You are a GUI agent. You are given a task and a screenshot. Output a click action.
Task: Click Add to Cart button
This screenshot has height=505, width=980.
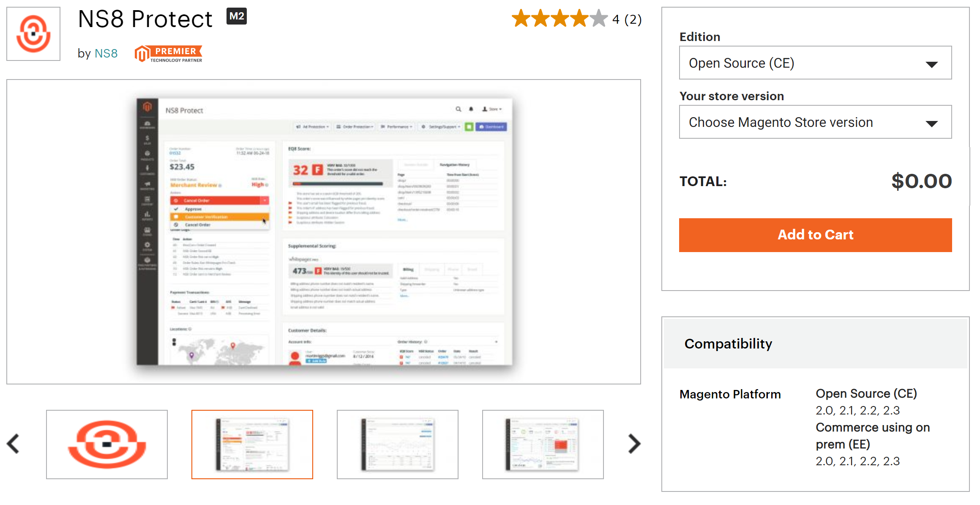click(x=815, y=235)
